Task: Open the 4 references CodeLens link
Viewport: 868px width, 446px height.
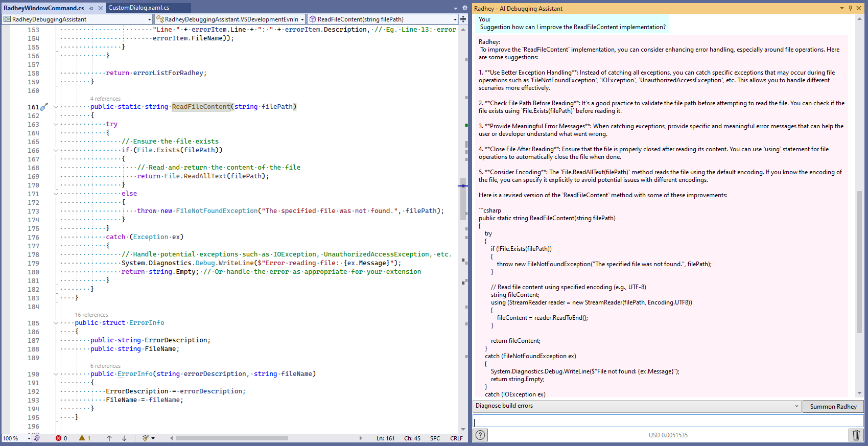Action: pyautogui.click(x=105, y=99)
